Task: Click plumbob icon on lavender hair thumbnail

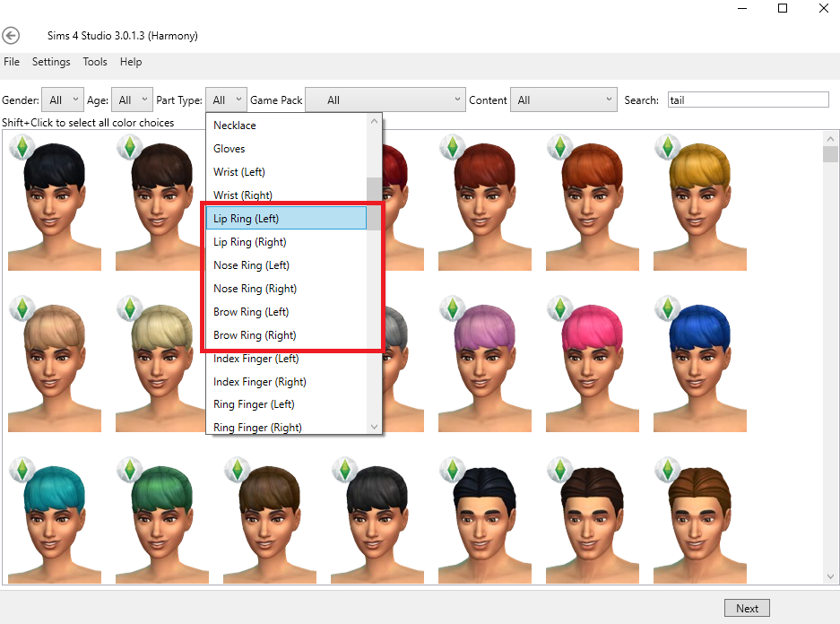Action: (x=453, y=308)
